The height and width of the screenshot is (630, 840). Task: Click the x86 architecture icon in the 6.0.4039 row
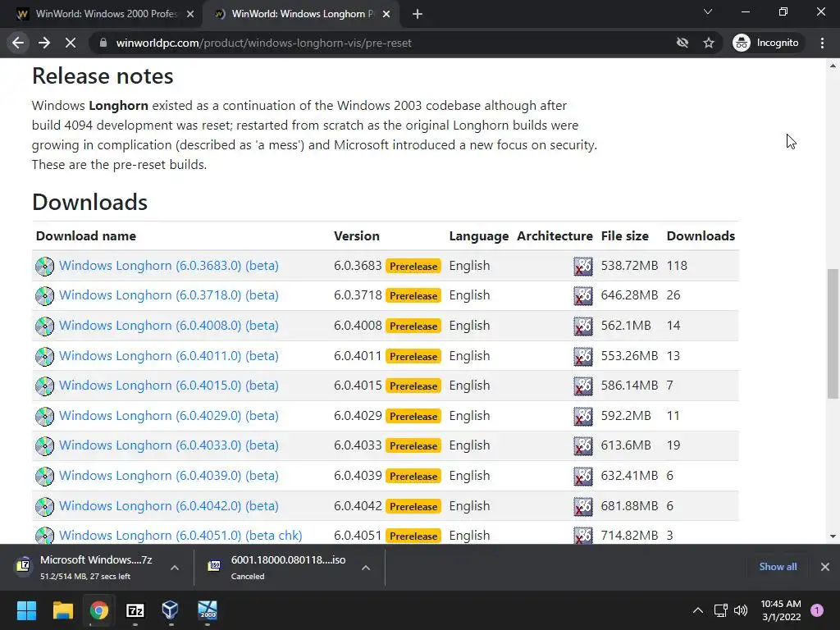583,477
